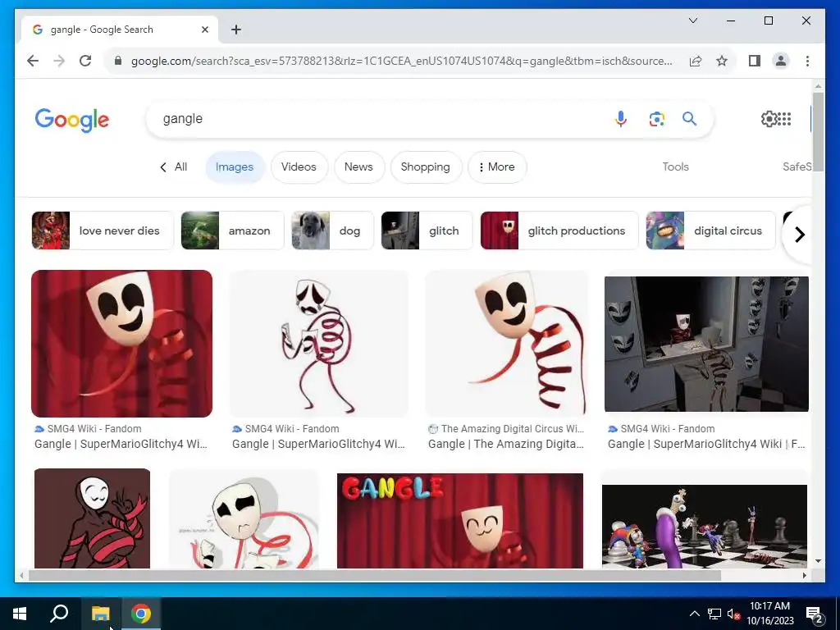Filter by 'glitch' suggestion chip
The height and width of the screenshot is (630, 840).
click(x=427, y=231)
